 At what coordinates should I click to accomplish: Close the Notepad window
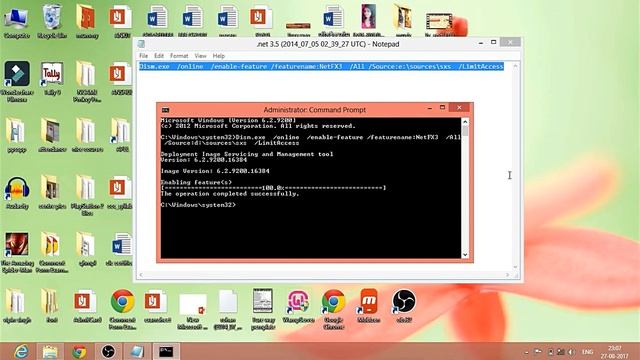[x=510, y=42]
